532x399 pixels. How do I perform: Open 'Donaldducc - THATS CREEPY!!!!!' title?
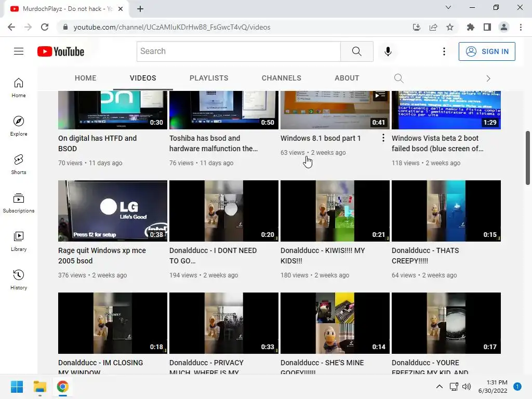(425, 256)
